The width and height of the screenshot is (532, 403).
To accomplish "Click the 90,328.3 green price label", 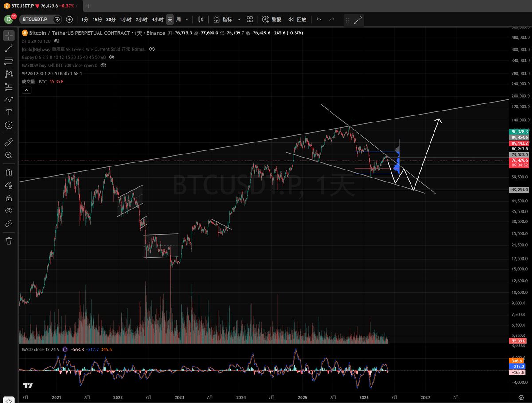I will [519, 132].
